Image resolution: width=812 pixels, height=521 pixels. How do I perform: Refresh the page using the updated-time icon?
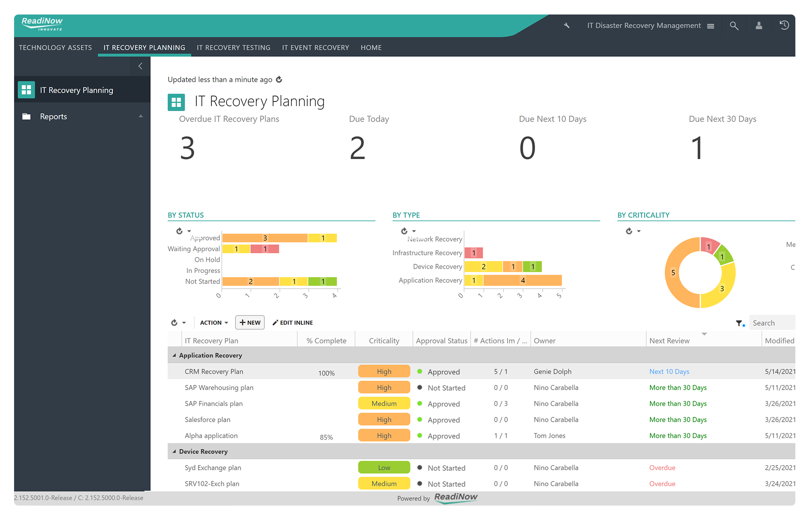pos(279,79)
